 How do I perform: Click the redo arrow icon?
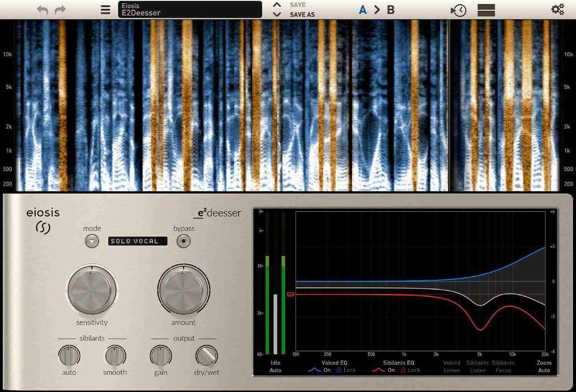pos(60,10)
